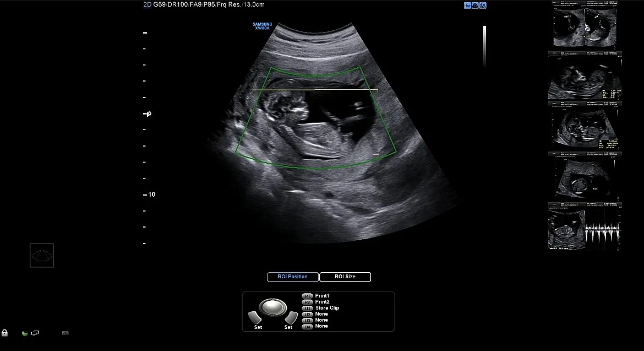Select the ROI Position tab
644x351 pixels.
[x=292, y=277]
